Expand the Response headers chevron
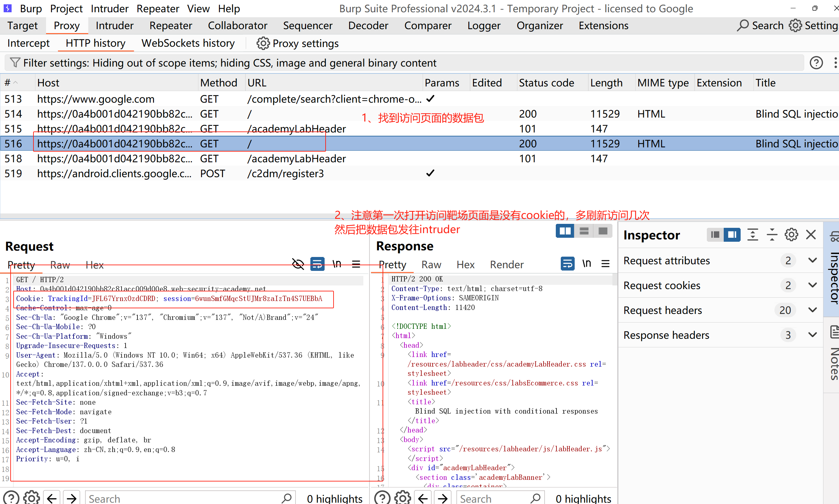This screenshot has width=839, height=504. click(x=812, y=335)
